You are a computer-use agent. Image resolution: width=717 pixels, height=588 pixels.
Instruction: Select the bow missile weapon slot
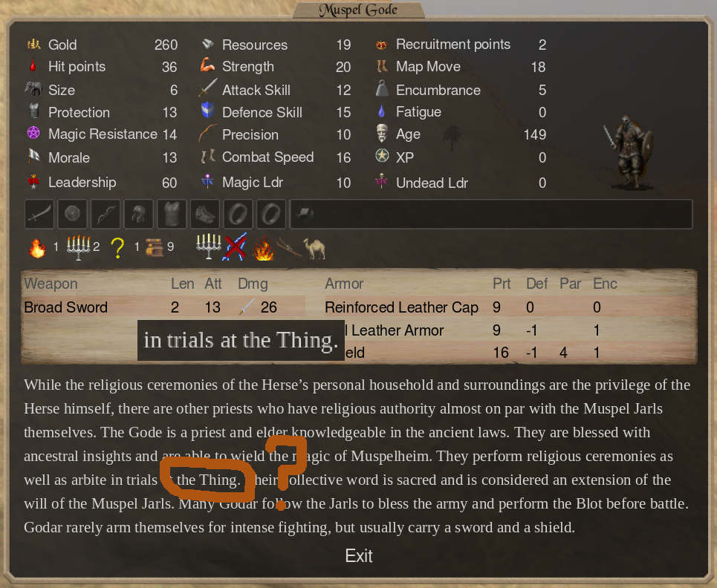point(106,214)
